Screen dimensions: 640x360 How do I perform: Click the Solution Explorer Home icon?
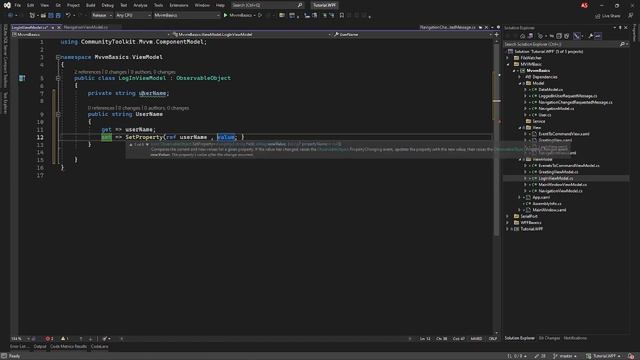click(x=522, y=36)
